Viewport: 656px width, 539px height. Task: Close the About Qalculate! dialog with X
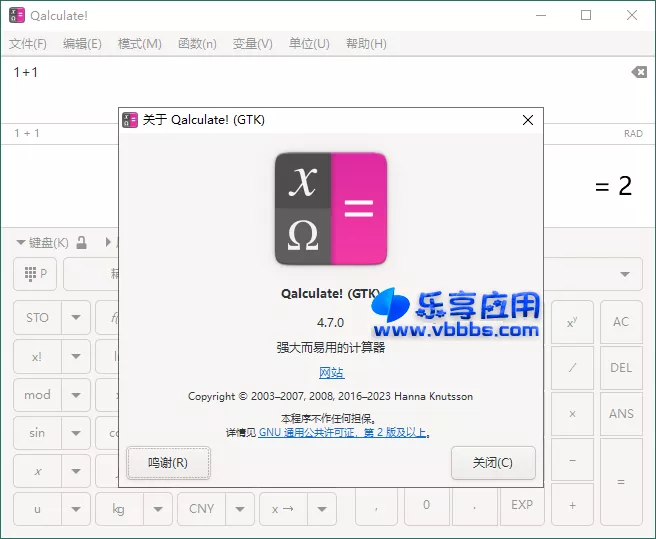pos(528,120)
